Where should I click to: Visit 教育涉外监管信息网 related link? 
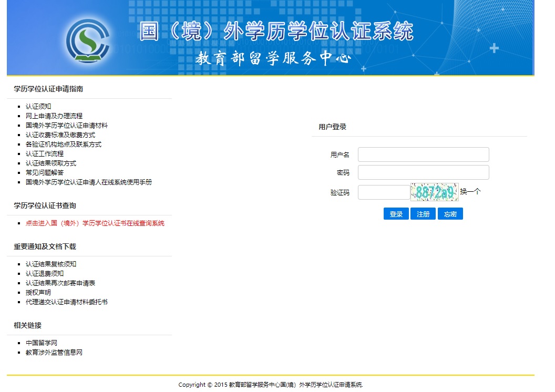tap(54, 353)
